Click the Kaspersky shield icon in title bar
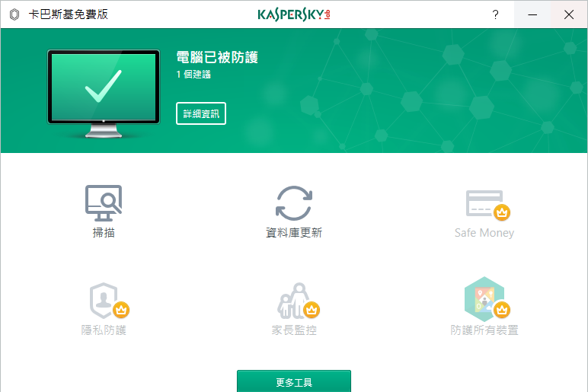 click(14, 14)
